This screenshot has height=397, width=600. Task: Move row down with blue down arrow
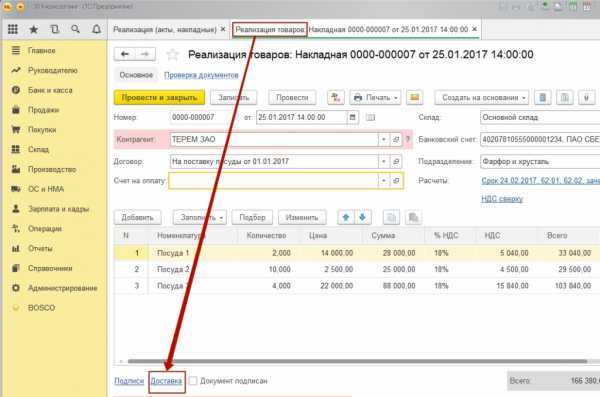point(362,217)
